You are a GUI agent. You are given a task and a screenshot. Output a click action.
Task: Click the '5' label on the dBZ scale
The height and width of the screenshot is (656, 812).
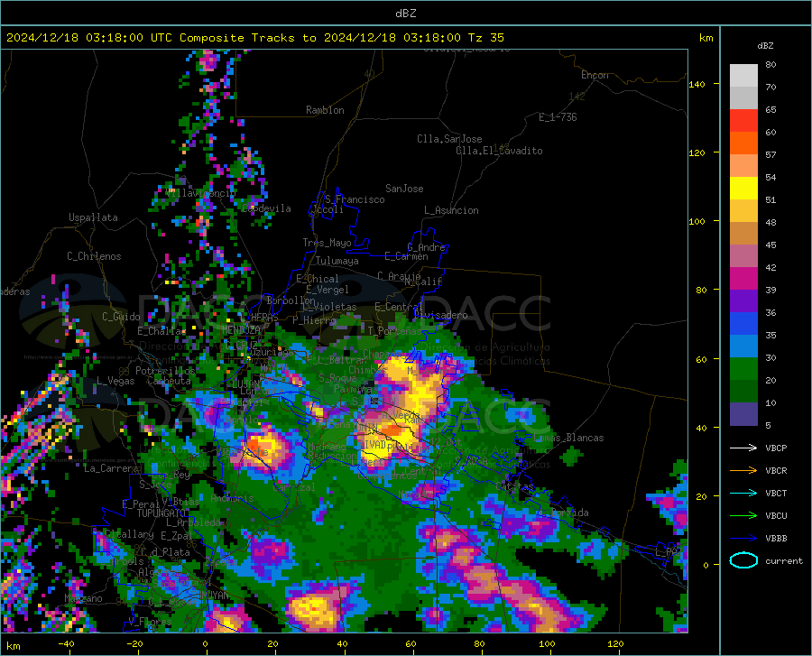[768, 426]
